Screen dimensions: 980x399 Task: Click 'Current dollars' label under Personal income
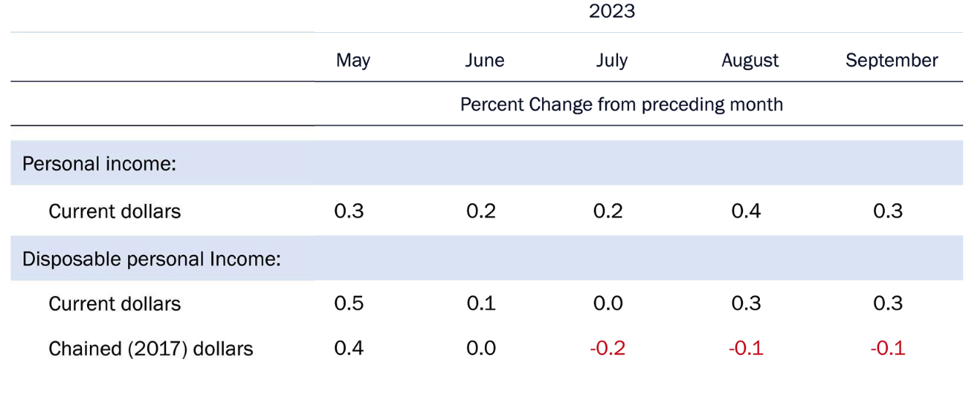114,211
